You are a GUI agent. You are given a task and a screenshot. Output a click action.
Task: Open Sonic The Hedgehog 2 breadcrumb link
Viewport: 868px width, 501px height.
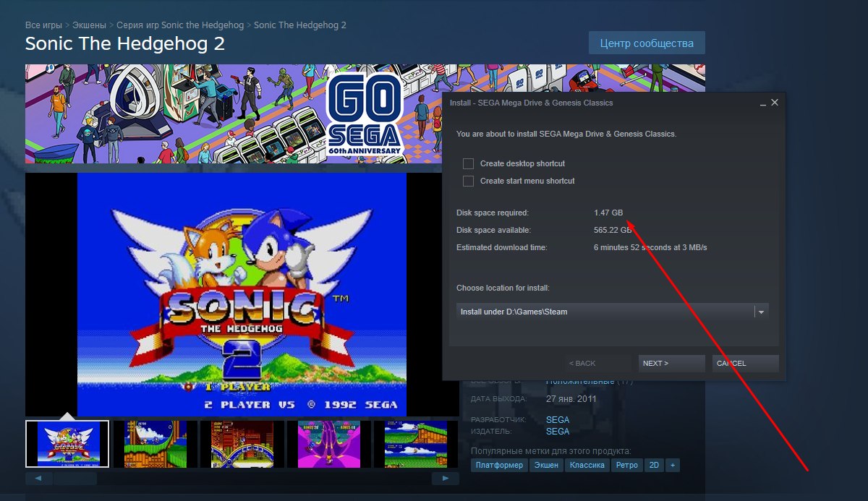(x=300, y=25)
